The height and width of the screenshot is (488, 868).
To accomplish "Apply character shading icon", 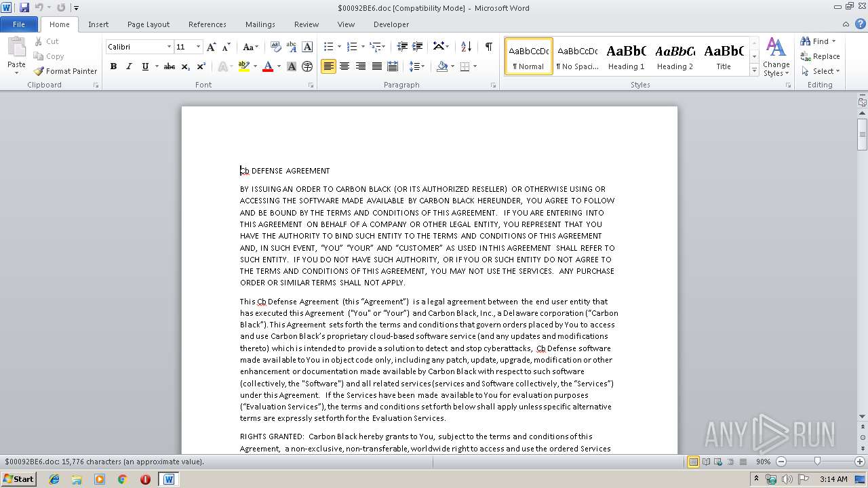I will coord(292,66).
